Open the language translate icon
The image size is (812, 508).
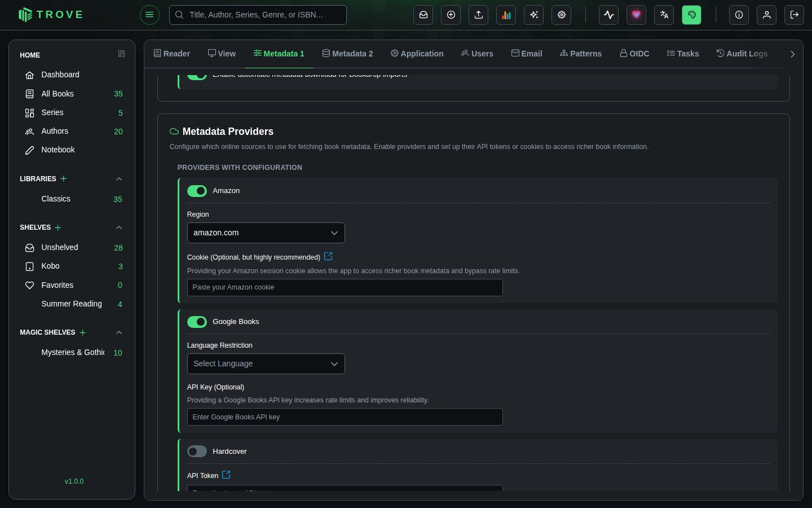664,15
